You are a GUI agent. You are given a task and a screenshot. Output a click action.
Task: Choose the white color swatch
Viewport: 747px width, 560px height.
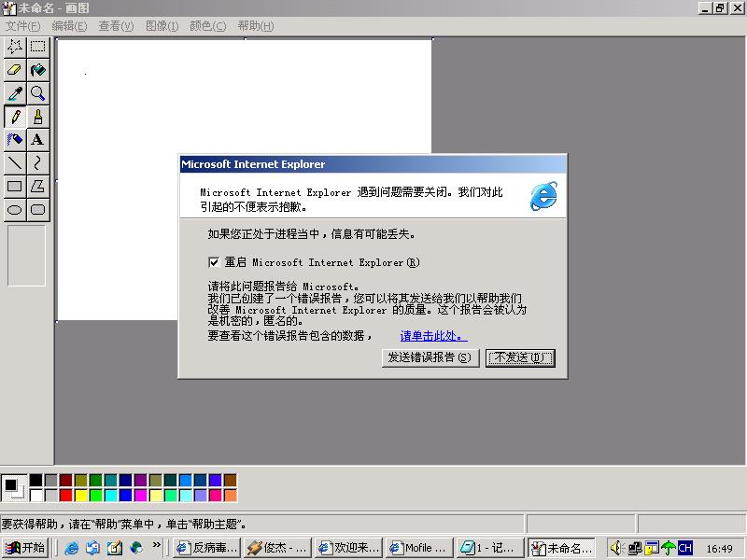click(x=35, y=496)
